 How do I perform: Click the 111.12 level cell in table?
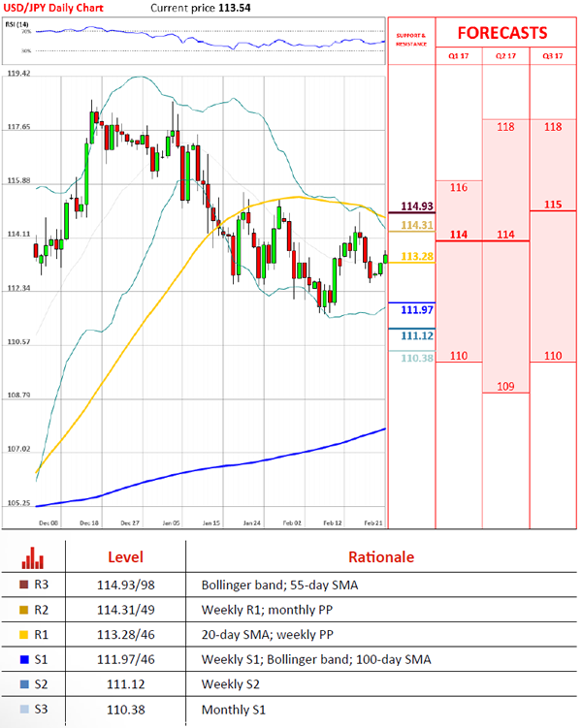pos(126,684)
